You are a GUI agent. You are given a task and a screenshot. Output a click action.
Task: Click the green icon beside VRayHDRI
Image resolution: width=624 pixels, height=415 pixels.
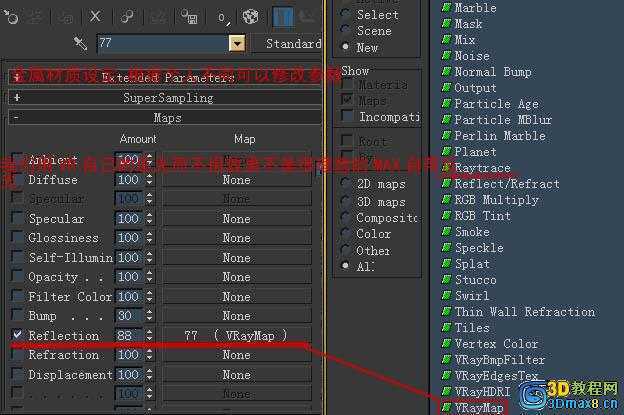click(x=447, y=392)
